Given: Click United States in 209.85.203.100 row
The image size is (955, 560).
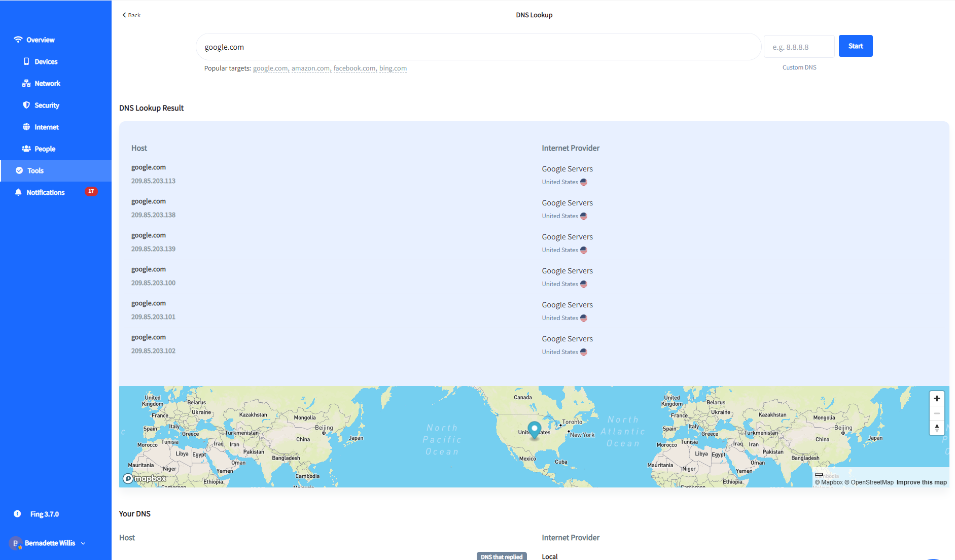Looking at the screenshot, I should (x=560, y=284).
